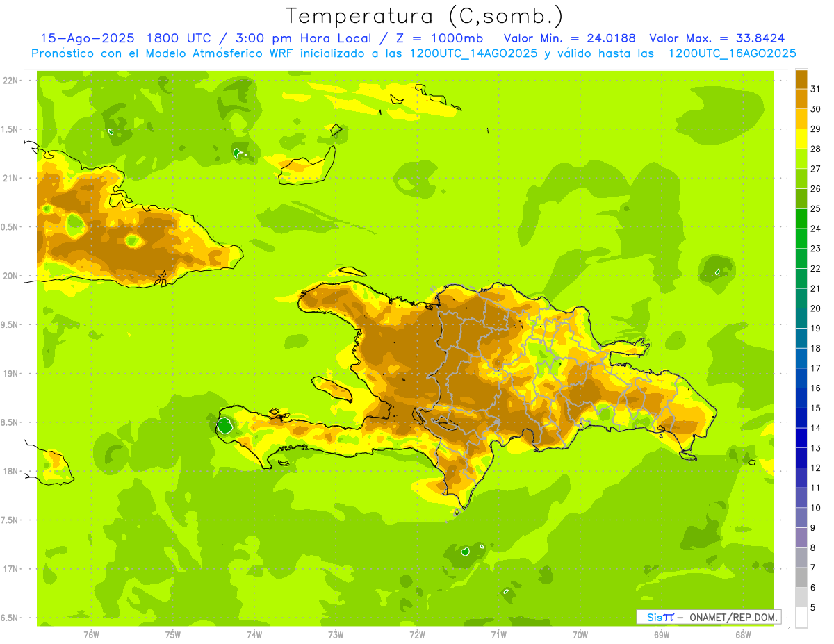Click the '71W' longitude label
The width and height of the screenshot is (834, 644).
point(498,635)
